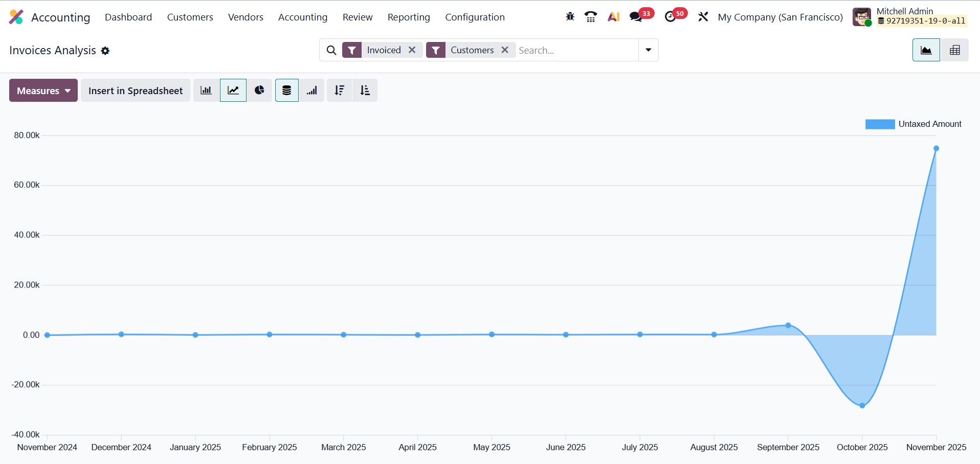Open the Reporting menu
The height and width of the screenshot is (464, 980).
[x=408, y=17]
